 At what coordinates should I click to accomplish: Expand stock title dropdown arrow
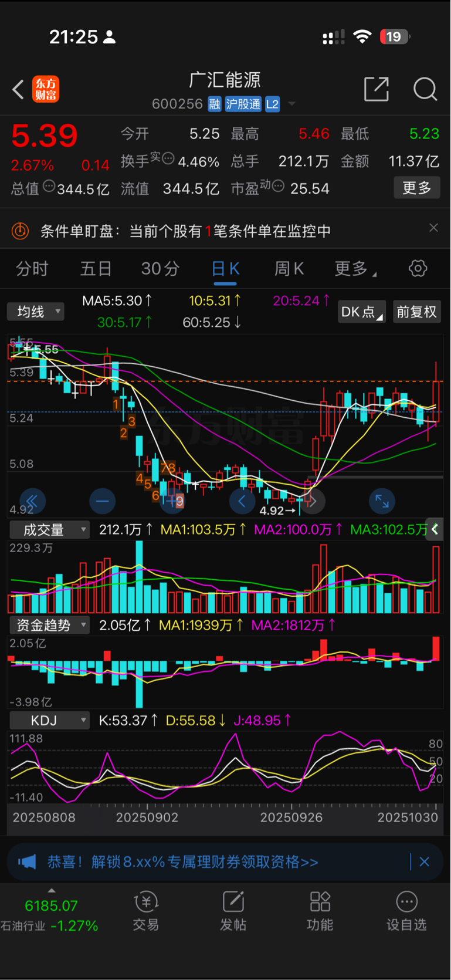pyautogui.click(x=291, y=104)
